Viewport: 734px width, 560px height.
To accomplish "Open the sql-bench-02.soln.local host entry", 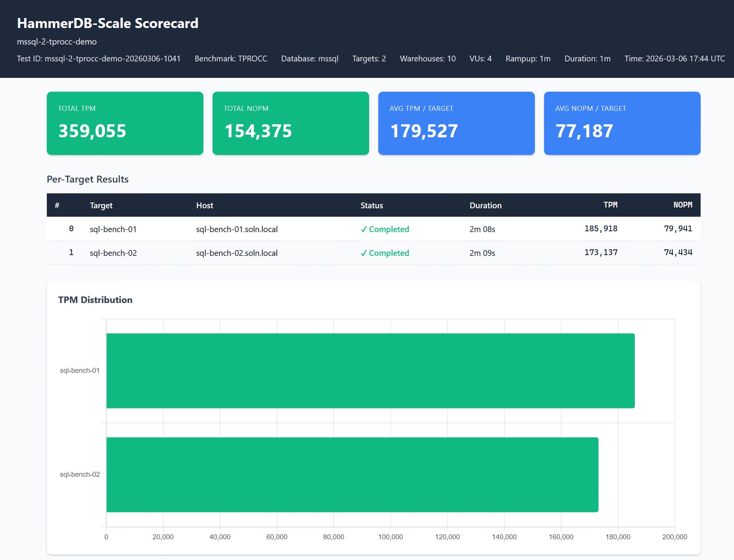I will (x=237, y=253).
